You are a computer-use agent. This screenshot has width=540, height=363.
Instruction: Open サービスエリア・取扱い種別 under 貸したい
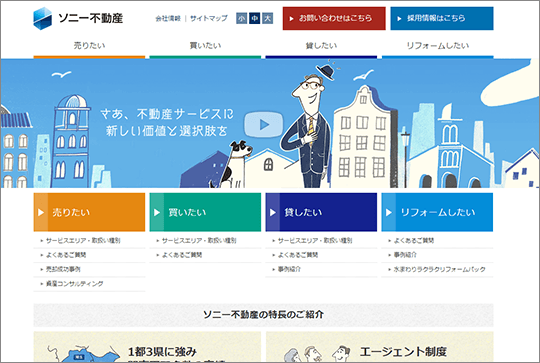pyautogui.click(x=315, y=241)
